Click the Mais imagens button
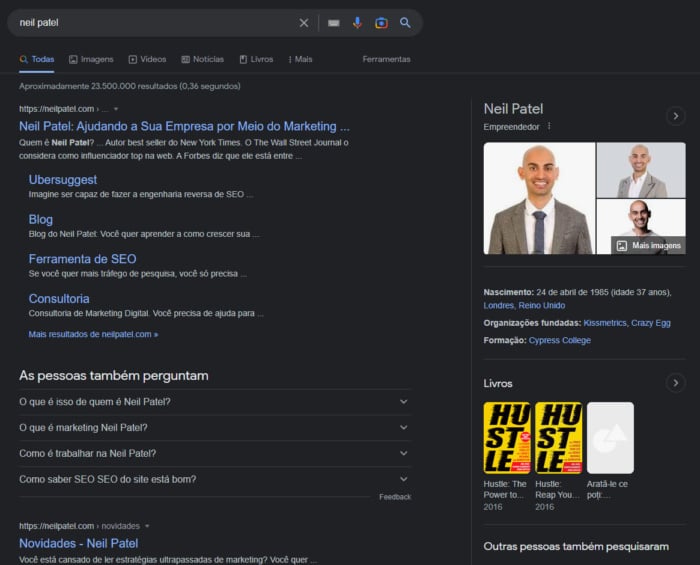700x565 pixels. pos(649,245)
